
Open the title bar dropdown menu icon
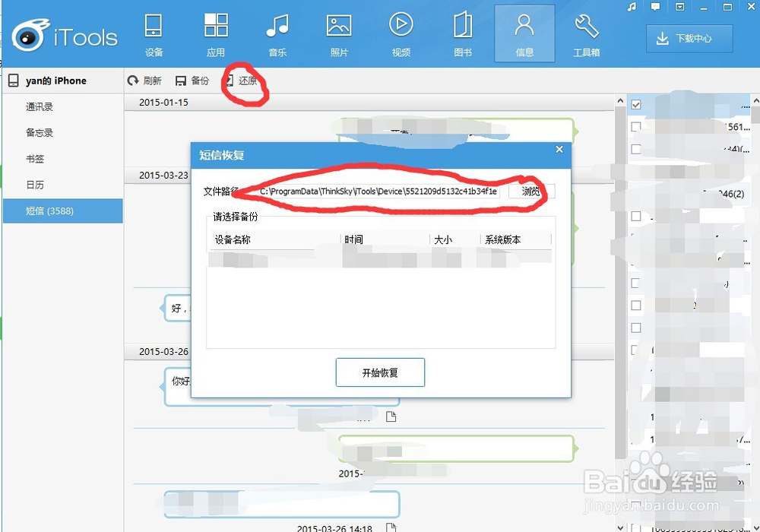point(679,7)
